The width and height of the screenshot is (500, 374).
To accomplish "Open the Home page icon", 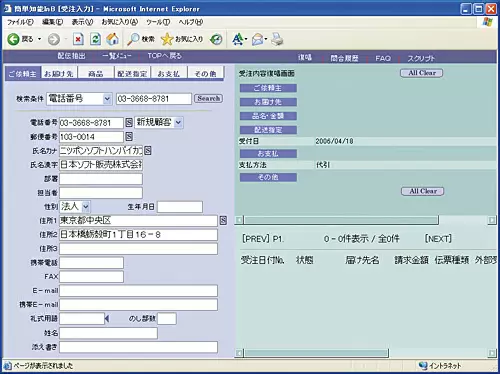I will (x=112, y=39).
